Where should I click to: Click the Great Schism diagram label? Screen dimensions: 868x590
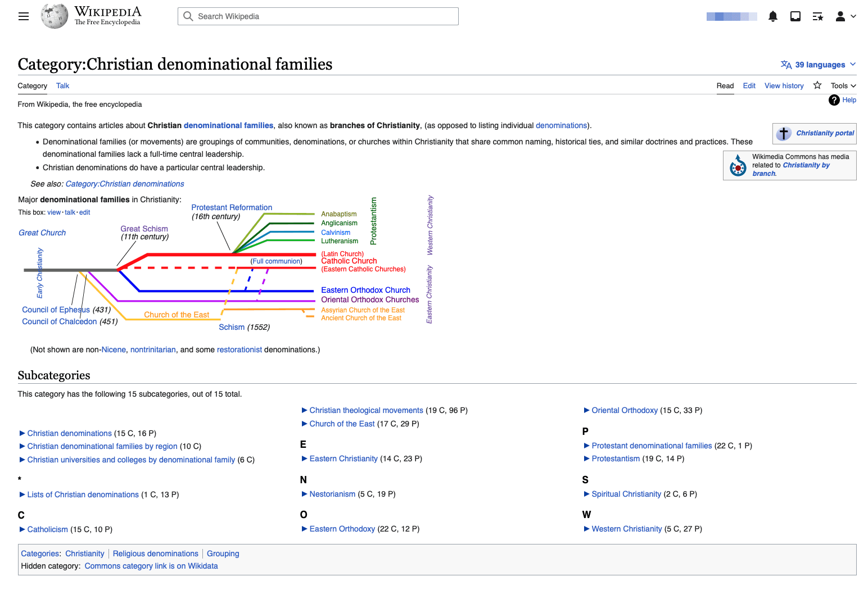[144, 229]
